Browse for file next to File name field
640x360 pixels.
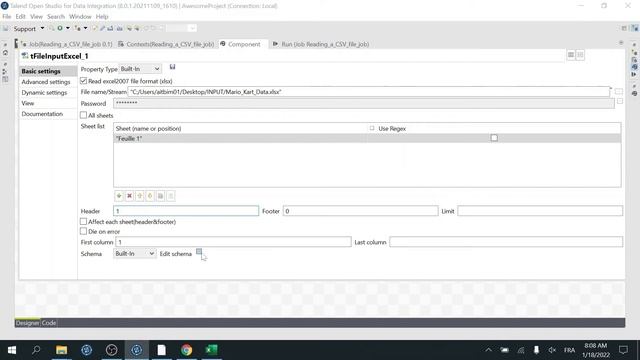[619, 91]
